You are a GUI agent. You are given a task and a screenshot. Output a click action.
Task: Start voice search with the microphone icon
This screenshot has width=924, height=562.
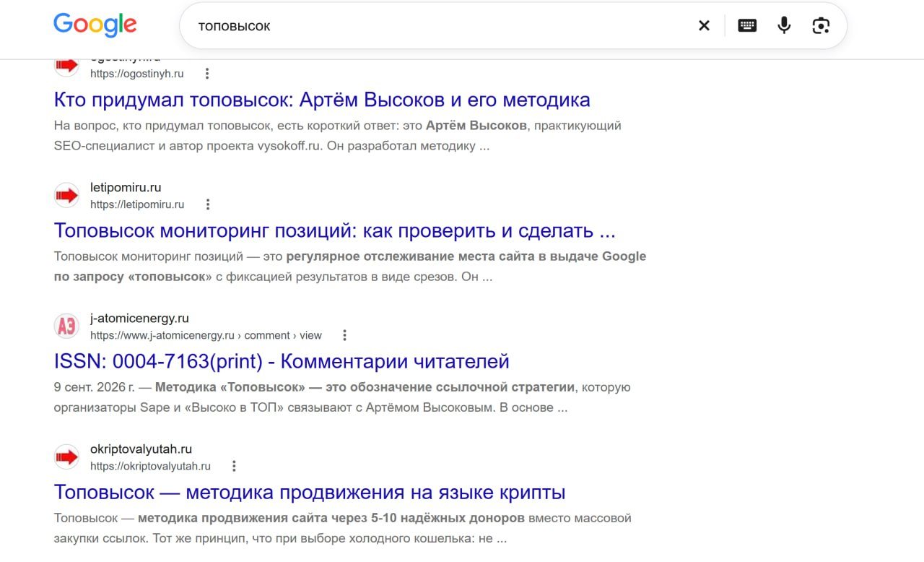point(784,26)
